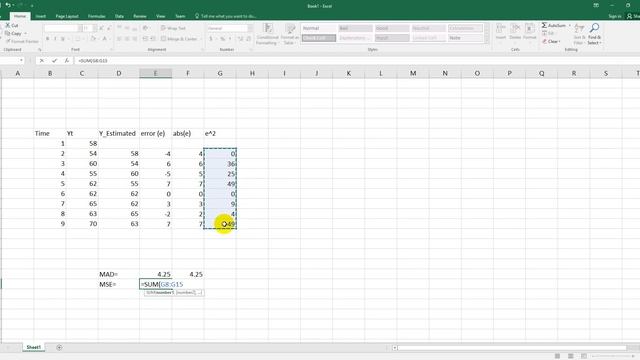Open the Review ribbon tab
This screenshot has height=360, width=640.
tap(140, 16)
